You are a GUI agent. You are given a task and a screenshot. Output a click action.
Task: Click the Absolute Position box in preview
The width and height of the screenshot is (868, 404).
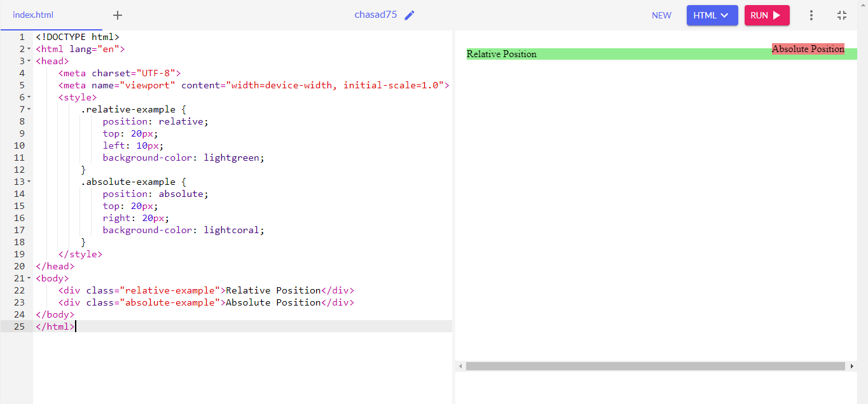click(808, 49)
